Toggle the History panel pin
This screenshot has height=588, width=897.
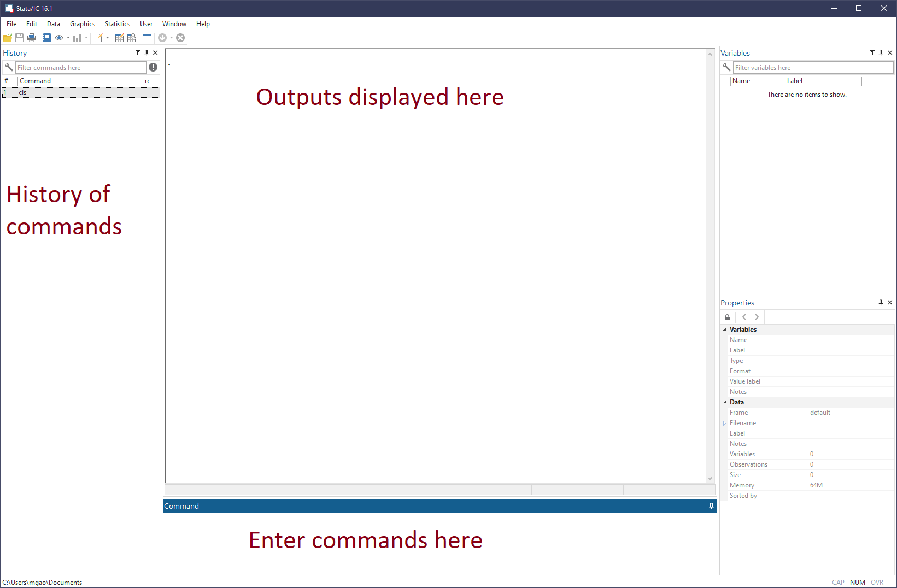146,53
